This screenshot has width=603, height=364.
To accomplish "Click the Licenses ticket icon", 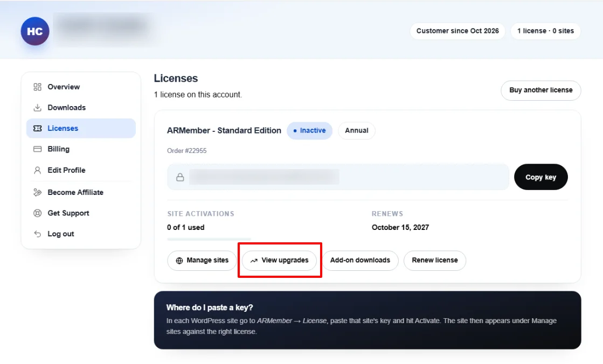I will pyautogui.click(x=37, y=128).
